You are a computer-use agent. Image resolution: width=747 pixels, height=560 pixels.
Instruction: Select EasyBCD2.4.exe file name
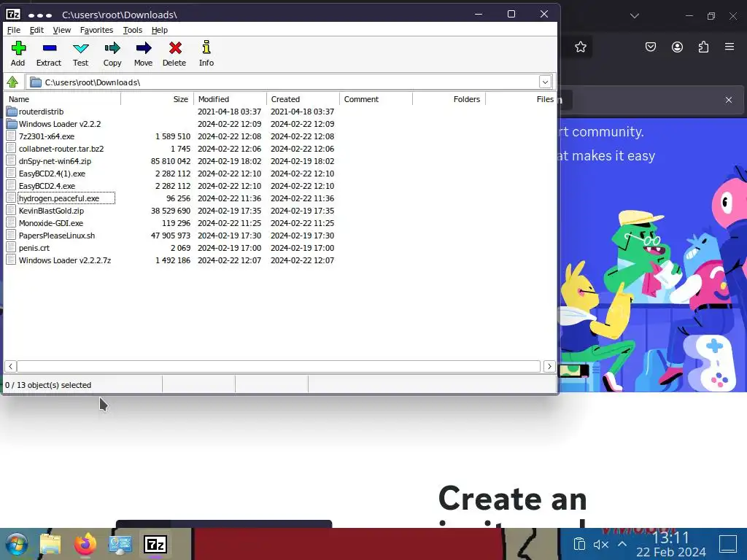pos(47,186)
